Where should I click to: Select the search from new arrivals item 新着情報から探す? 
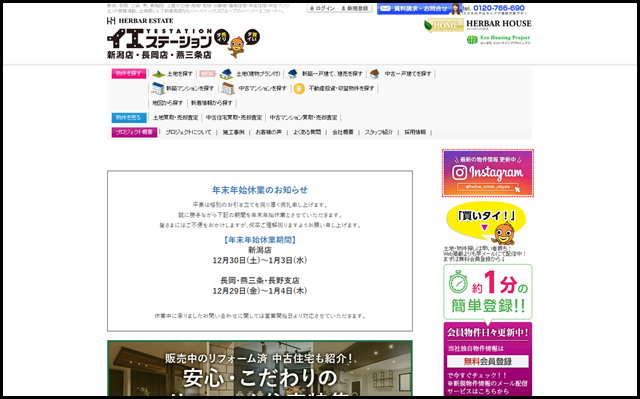[212, 103]
